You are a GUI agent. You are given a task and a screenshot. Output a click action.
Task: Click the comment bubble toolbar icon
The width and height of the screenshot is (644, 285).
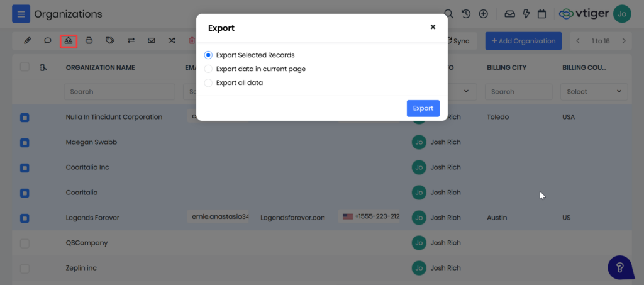48,41
